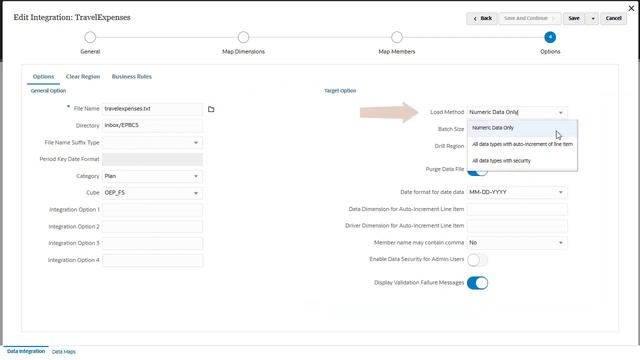This screenshot has height=360, width=640.
Task: Expand the Save button's dropdown arrow
Action: (x=593, y=18)
